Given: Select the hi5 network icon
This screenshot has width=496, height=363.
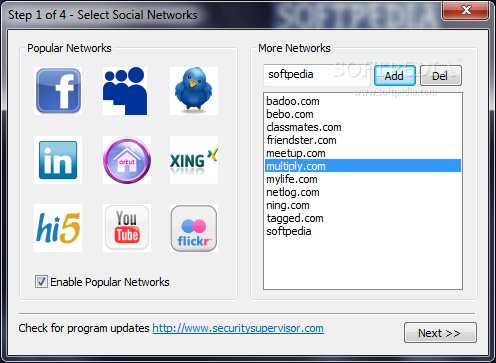Looking at the screenshot, I should point(58,228).
